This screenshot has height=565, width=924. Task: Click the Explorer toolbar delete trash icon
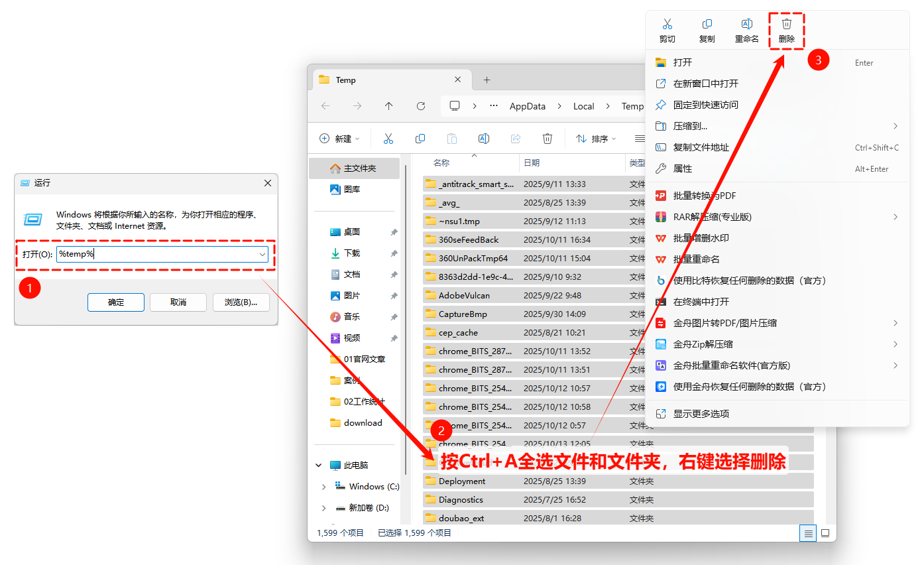(548, 139)
